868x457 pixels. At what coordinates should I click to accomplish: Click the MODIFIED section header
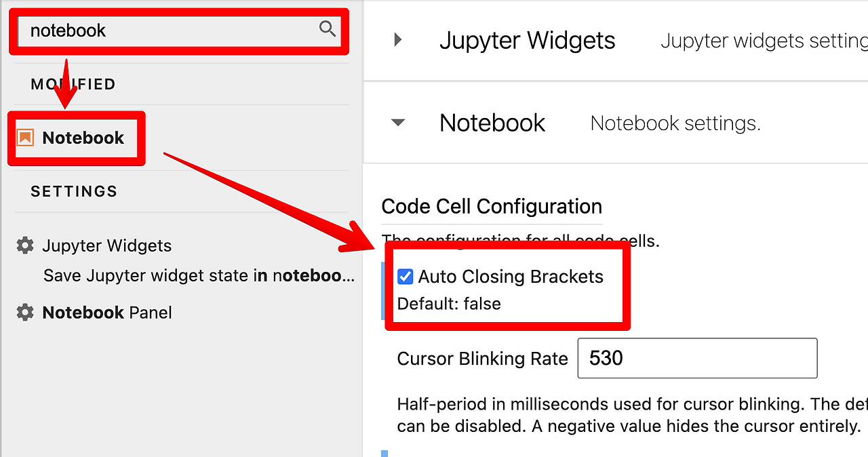pyautogui.click(x=73, y=83)
